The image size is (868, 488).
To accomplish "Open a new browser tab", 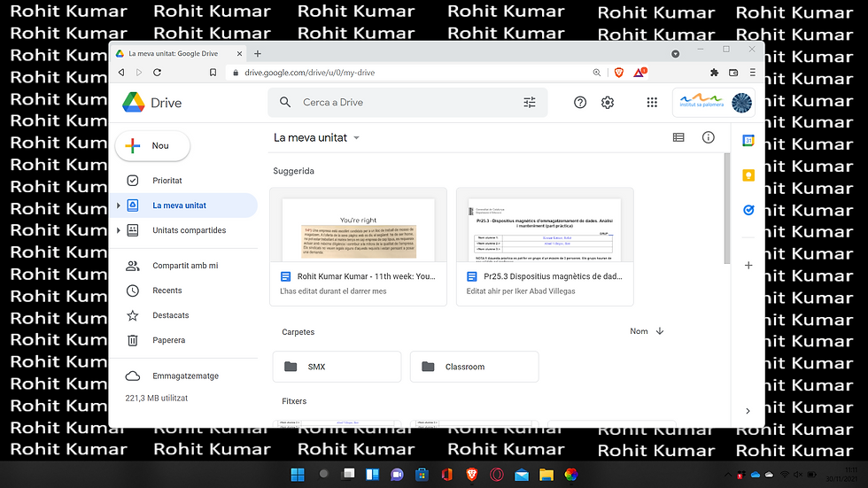I will click(258, 54).
